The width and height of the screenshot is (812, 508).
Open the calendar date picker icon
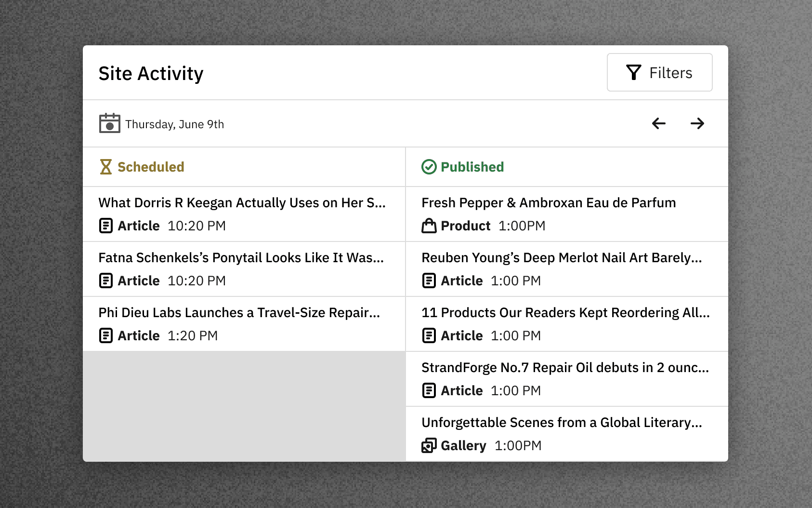pos(109,123)
